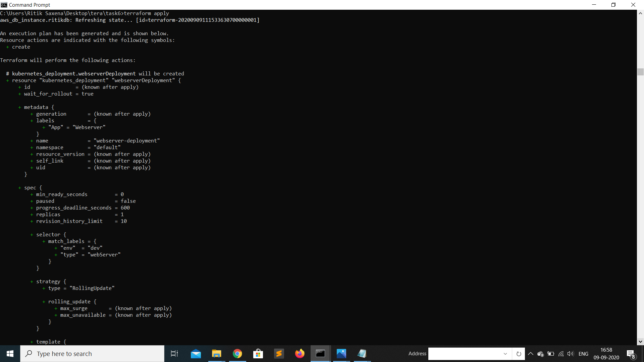Open the Start menu
This screenshot has width=644, height=362.
point(10,354)
